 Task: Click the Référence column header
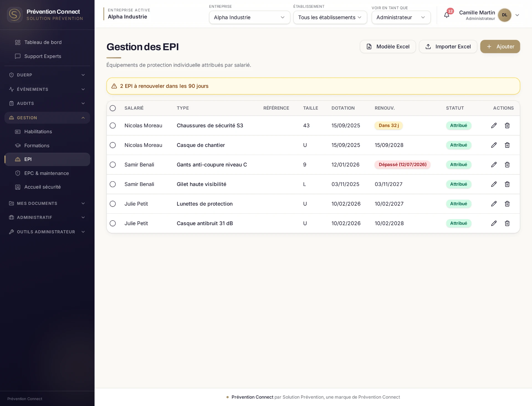point(276,108)
